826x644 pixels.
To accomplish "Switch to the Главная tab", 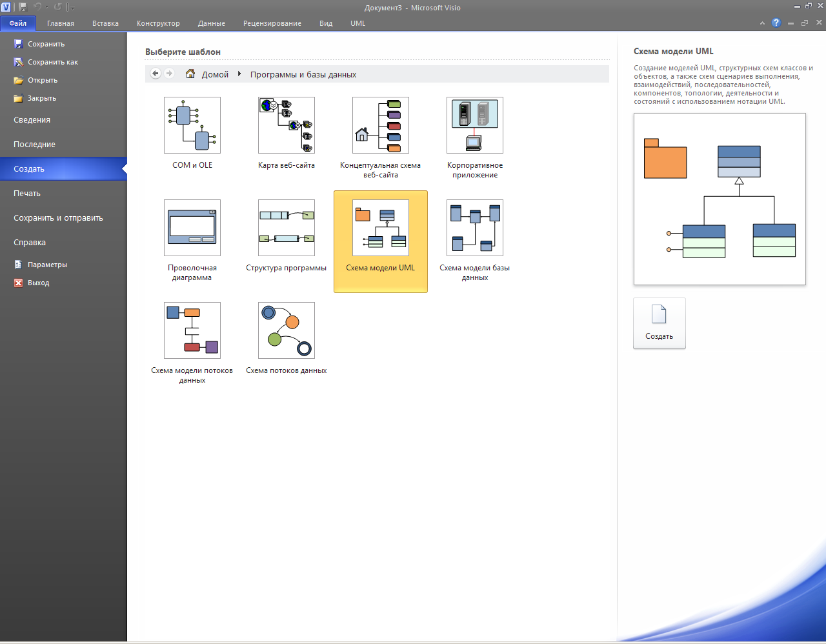I will 61,23.
